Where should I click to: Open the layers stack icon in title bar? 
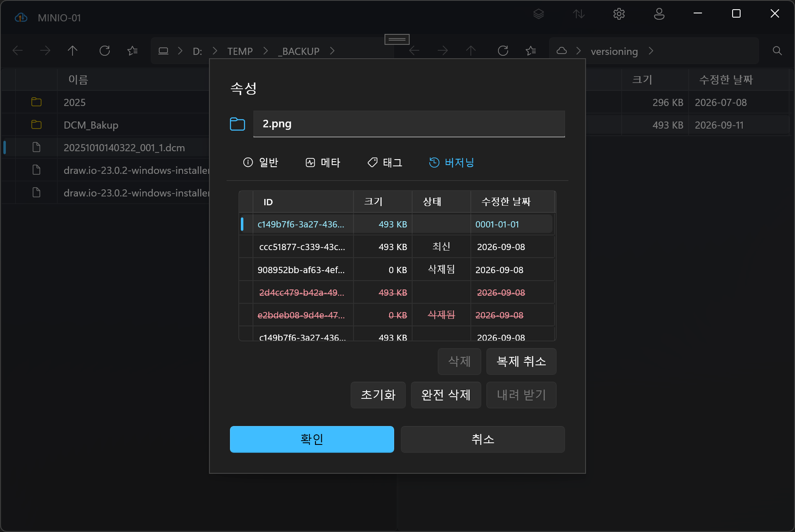click(x=539, y=14)
